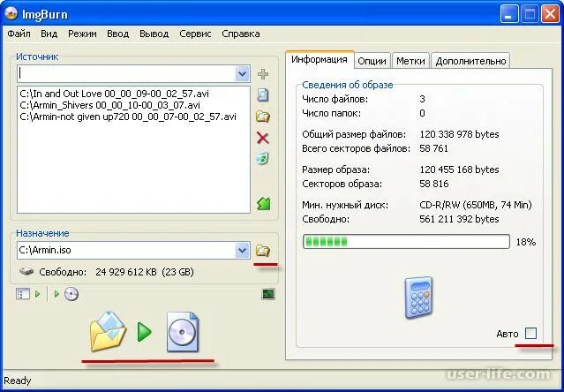Image resolution: width=564 pixels, height=392 pixels.
Task: Switch to the Дополнительно tab
Action: coord(470,61)
